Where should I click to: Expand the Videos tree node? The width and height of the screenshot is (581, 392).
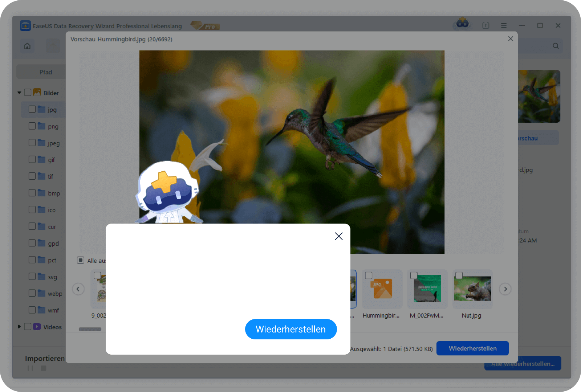click(x=19, y=327)
